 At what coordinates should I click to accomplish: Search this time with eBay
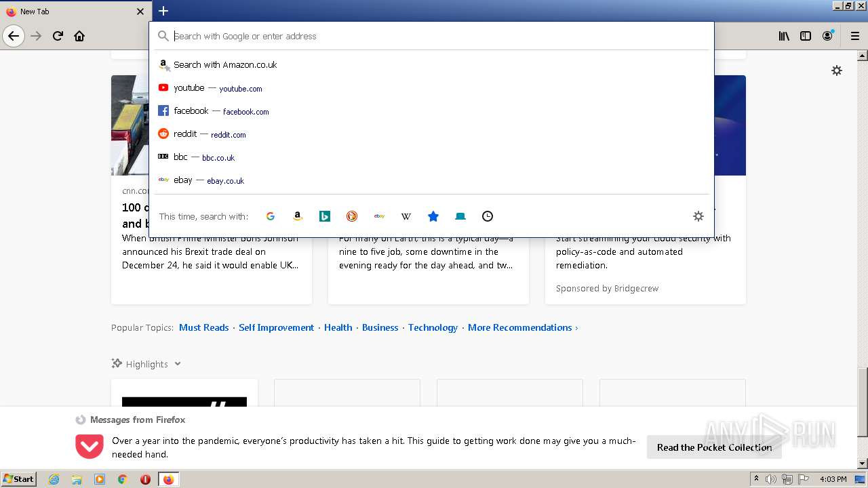coord(379,216)
